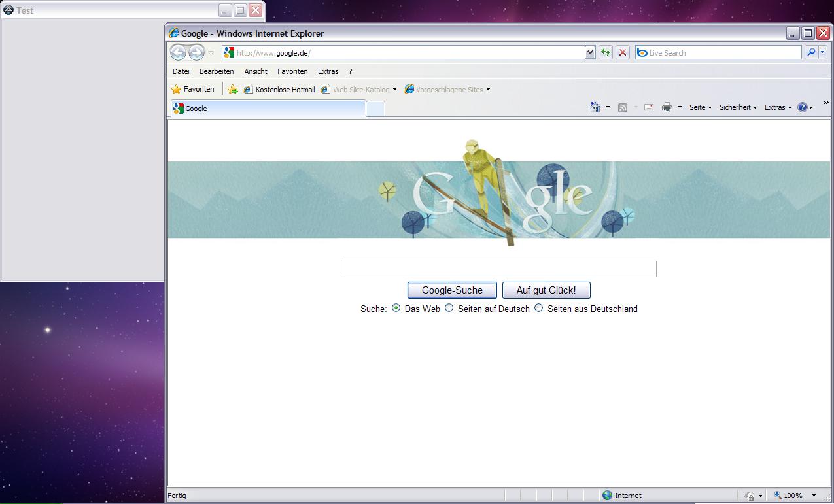Screen dimensions: 834x504
Task: Click the Google search text field
Action: pos(498,269)
